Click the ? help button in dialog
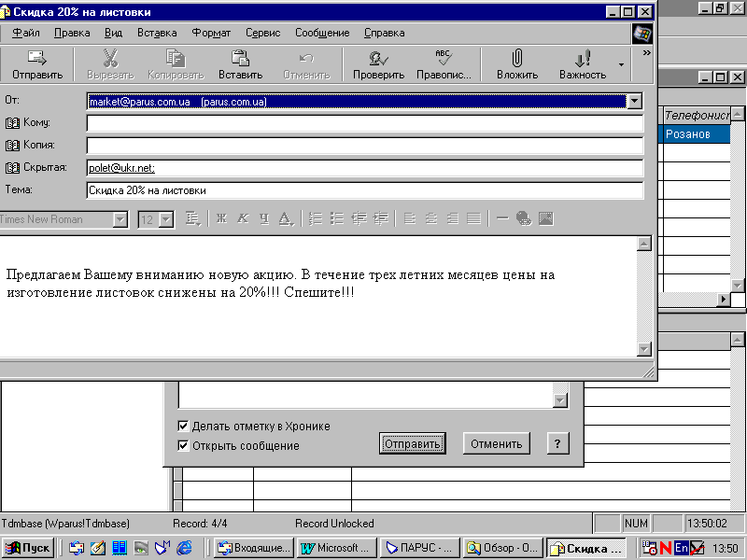 click(557, 444)
